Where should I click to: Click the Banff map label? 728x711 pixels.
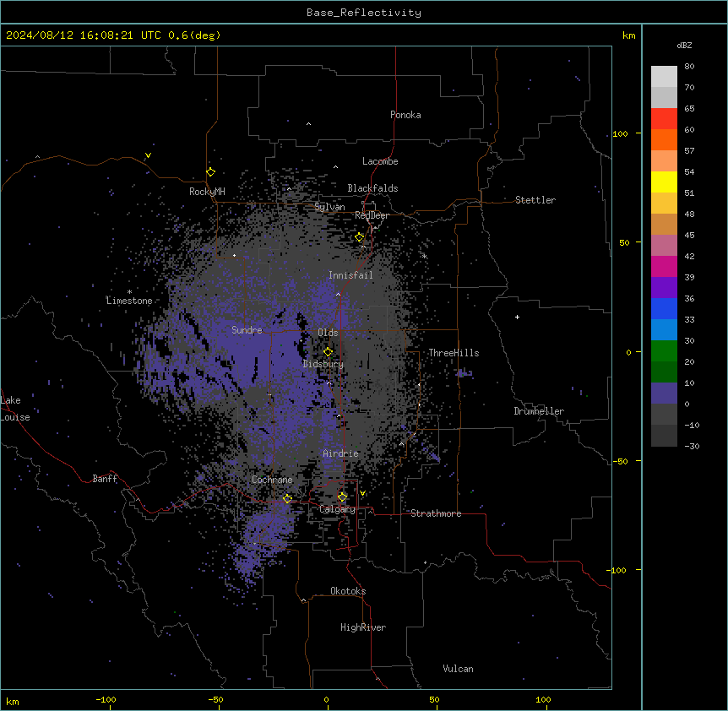[x=105, y=479]
